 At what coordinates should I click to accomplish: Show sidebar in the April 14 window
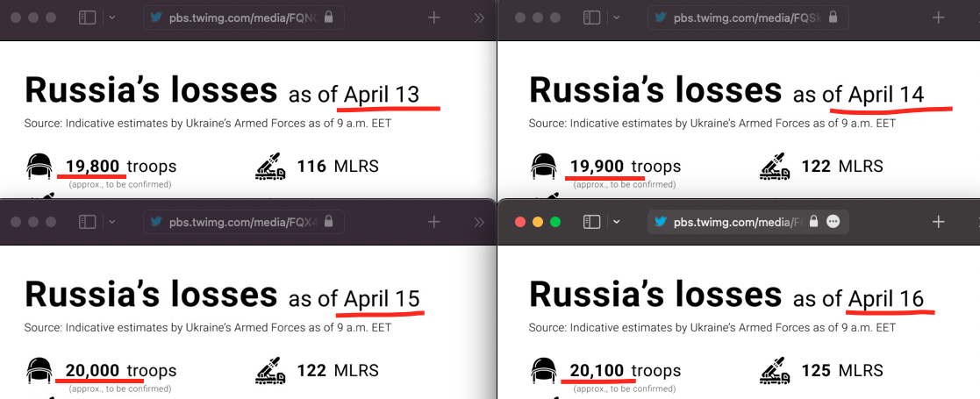[x=592, y=18]
